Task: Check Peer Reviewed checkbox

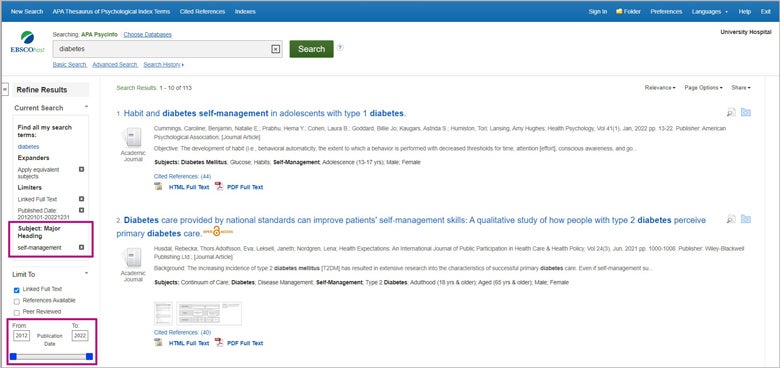Action: coord(16,313)
